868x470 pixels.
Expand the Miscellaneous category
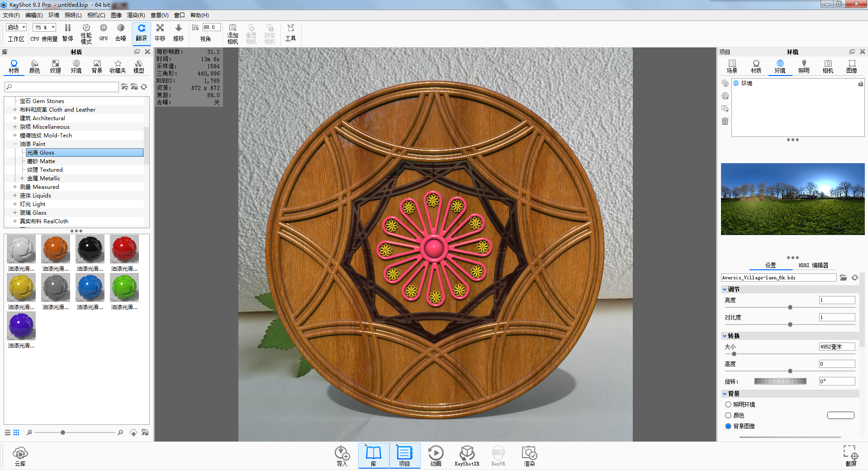(15, 127)
